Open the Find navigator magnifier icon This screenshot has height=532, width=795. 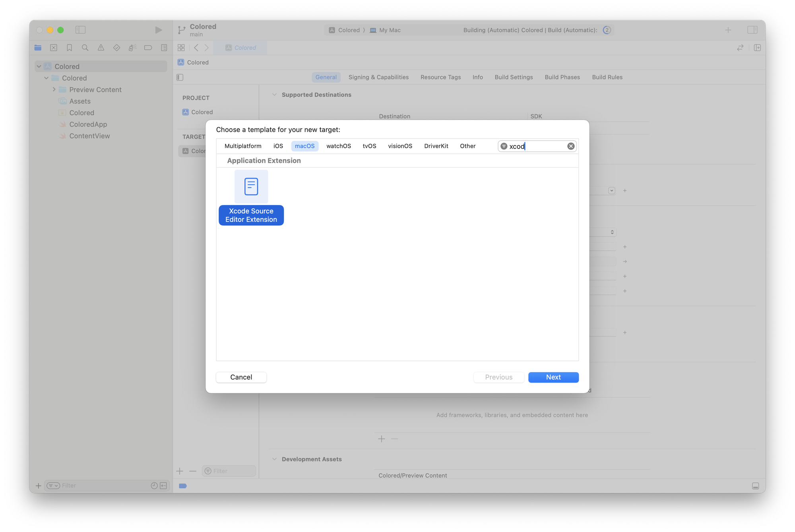click(85, 48)
